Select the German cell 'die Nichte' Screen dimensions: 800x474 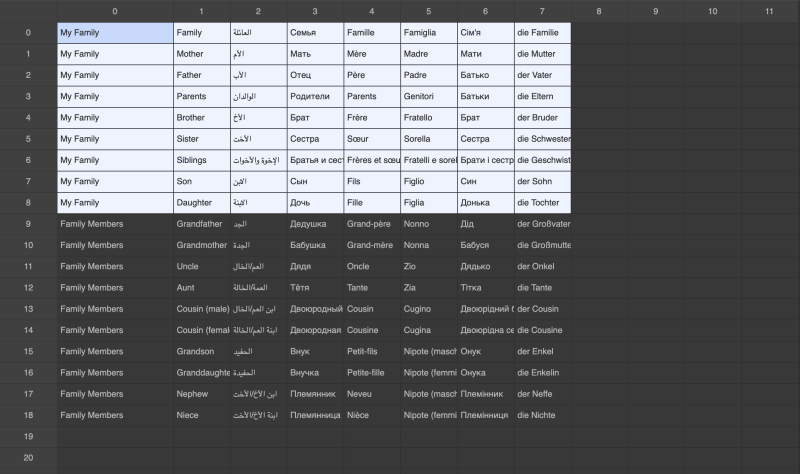543,415
